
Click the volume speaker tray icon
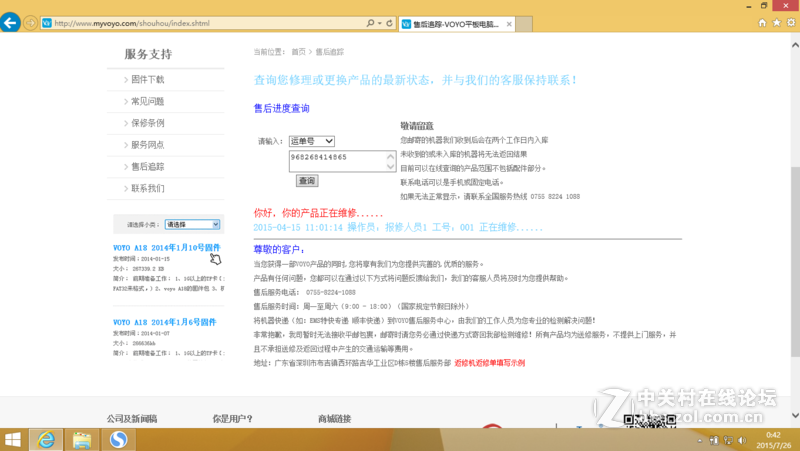tap(742, 440)
